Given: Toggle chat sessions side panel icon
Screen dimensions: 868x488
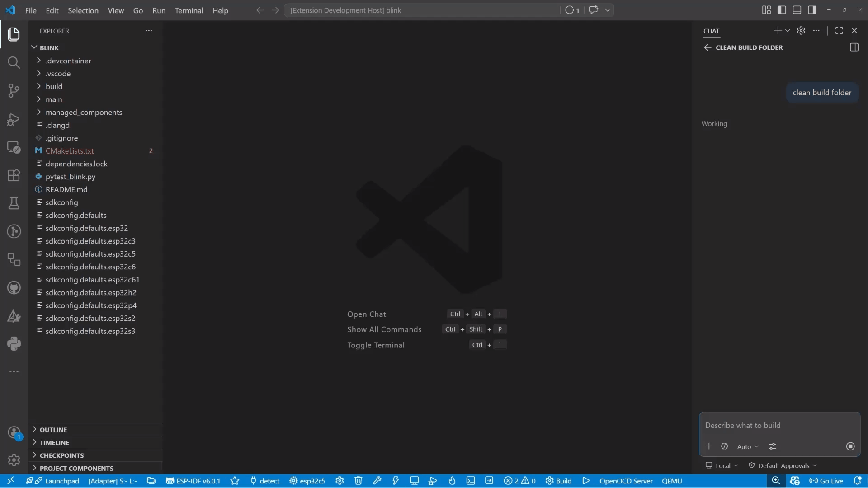Looking at the screenshot, I should pyautogui.click(x=854, y=47).
